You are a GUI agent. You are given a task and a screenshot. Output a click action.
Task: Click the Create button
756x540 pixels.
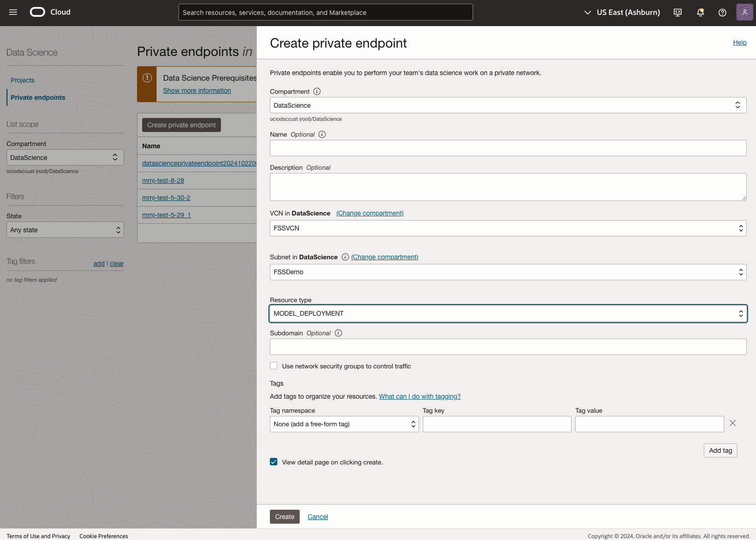(284, 517)
